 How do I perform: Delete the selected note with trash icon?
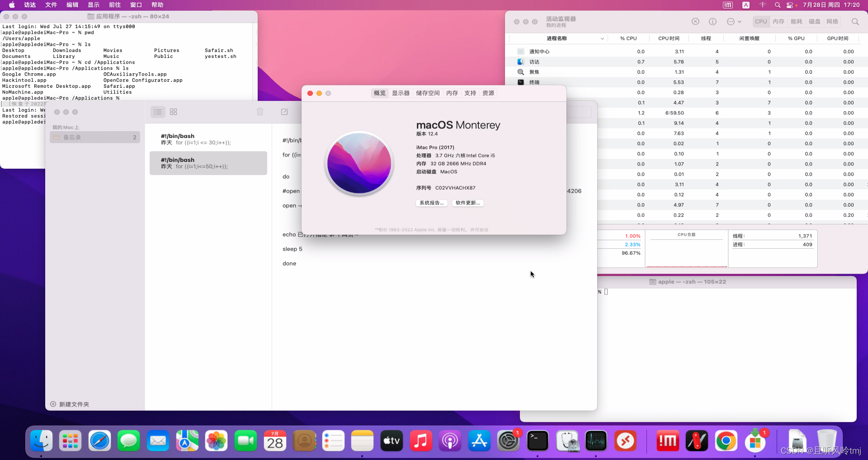[x=260, y=112]
